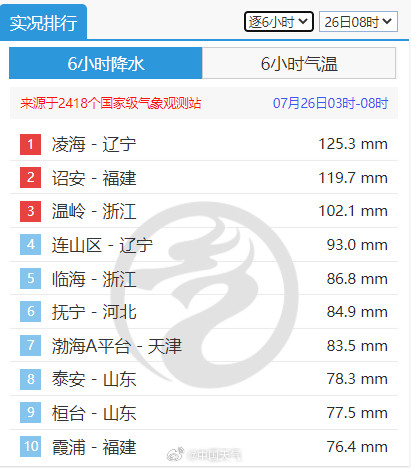411x468 pixels.
Task: Click the 119.7 mm rainfall value
Action: click(353, 178)
